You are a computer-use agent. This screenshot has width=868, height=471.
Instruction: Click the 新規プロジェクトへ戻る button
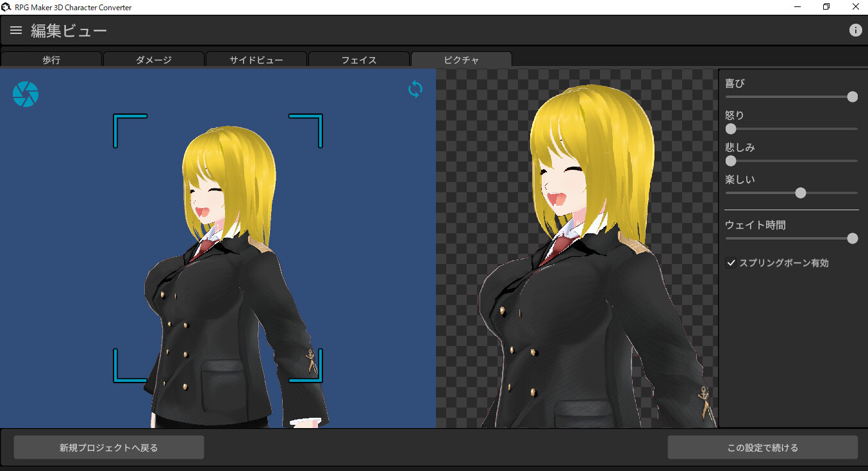tap(108, 447)
